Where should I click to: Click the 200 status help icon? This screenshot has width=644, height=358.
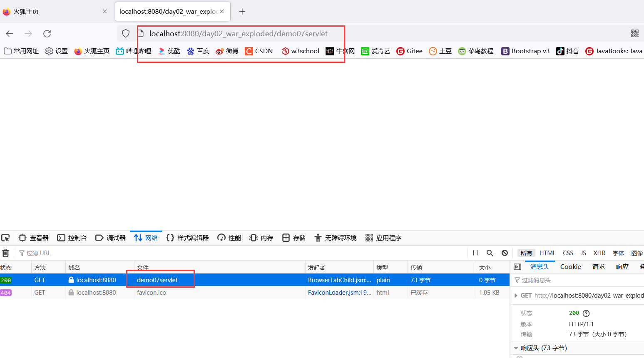click(x=586, y=313)
